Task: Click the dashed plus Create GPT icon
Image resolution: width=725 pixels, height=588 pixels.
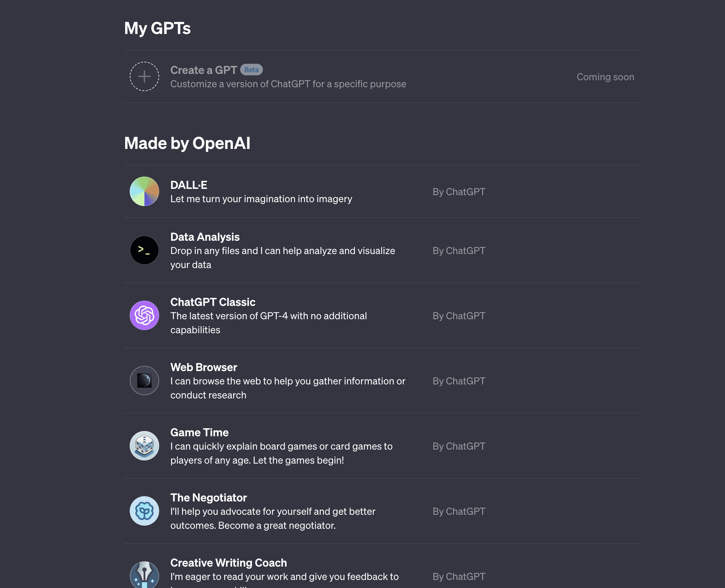Action: 144,76
